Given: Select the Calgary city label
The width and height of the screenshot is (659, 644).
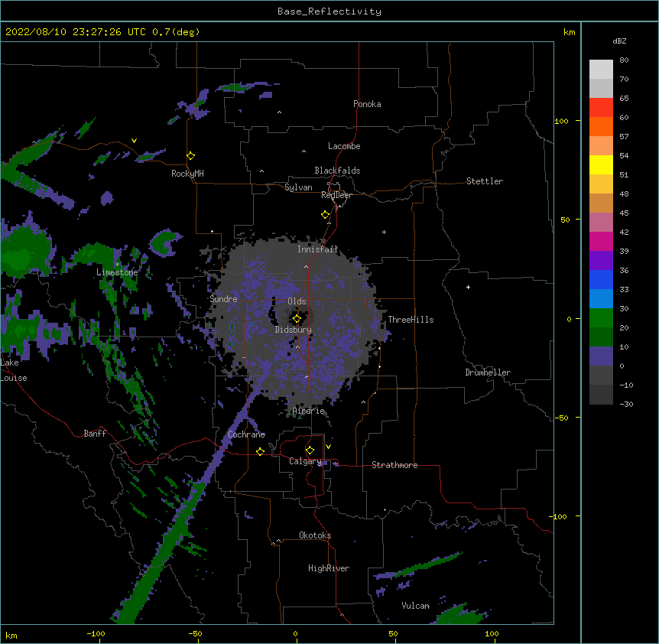Looking at the screenshot, I should coord(305,461).
